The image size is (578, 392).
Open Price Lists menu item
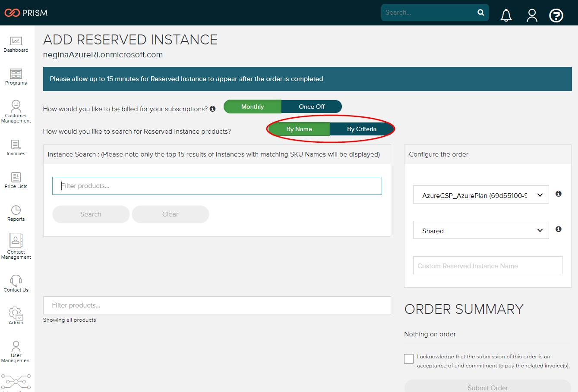(16, 181)
